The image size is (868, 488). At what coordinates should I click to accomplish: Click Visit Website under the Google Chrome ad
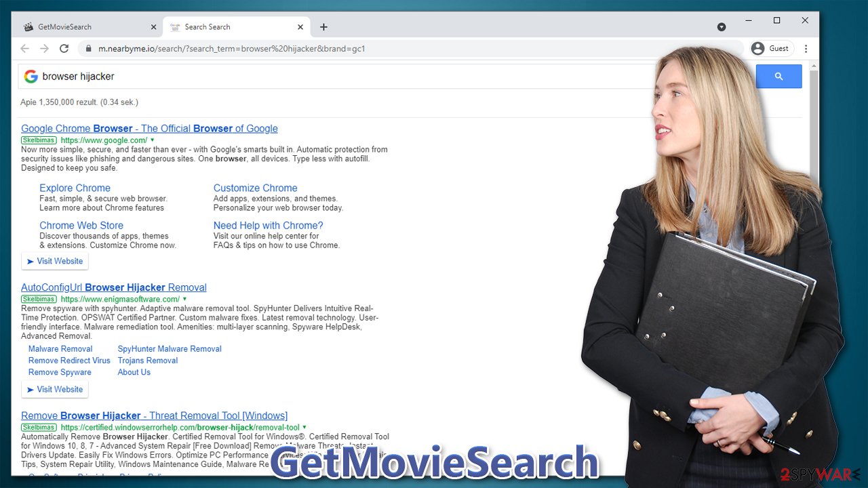[x=55, y=262]
